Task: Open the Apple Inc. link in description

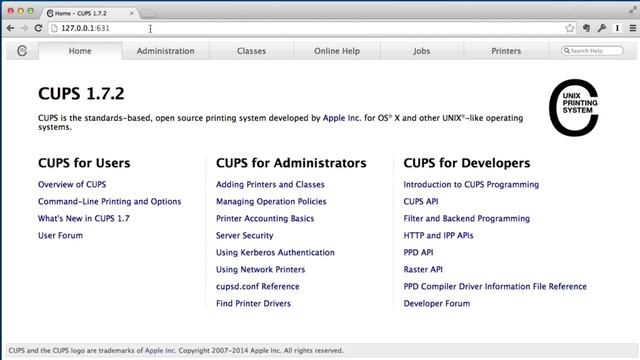Action: (342, 118)
